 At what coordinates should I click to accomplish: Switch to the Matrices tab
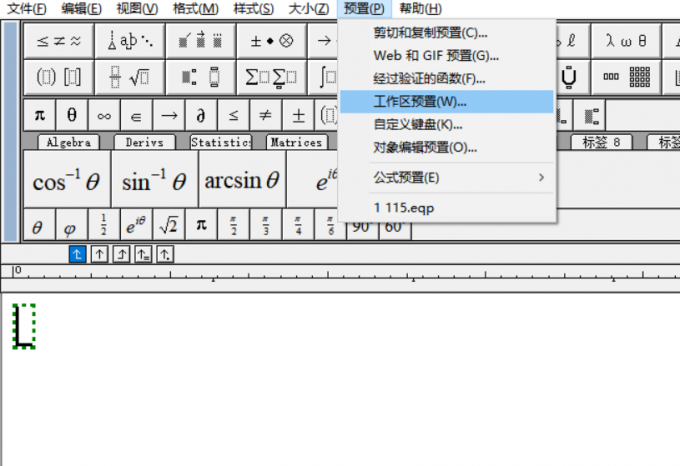(x=297, y=142)
